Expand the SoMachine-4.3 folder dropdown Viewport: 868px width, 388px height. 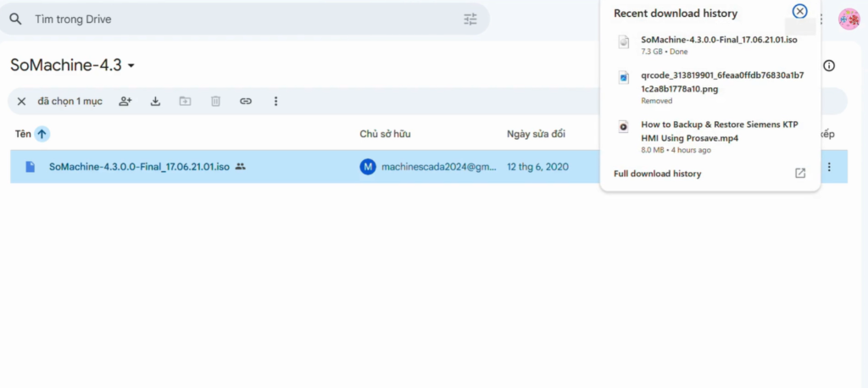click(131, 66)
